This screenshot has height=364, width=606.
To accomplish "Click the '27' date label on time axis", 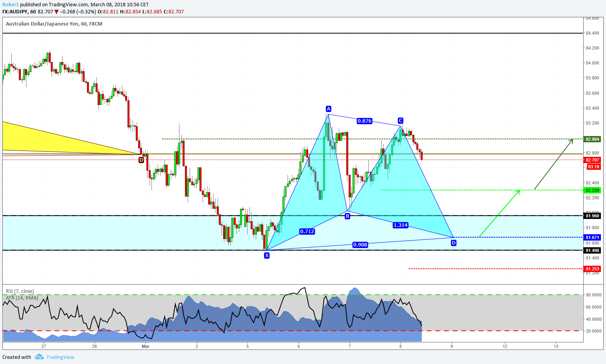I will coord(44,346).
